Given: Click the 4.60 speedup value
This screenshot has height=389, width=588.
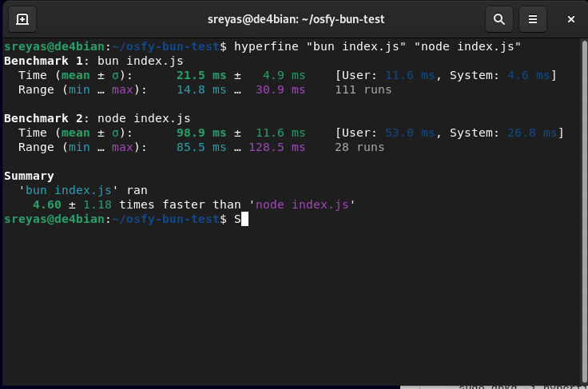Looking at the screenshot, I should [47, 204].
